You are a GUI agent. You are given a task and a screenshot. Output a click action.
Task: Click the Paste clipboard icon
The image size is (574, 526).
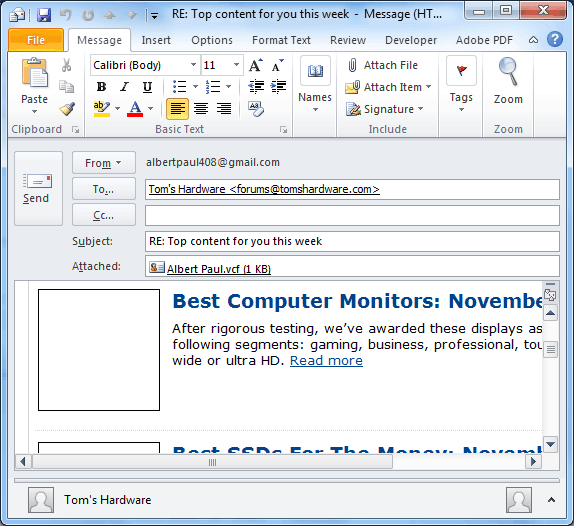coord(35,72)
